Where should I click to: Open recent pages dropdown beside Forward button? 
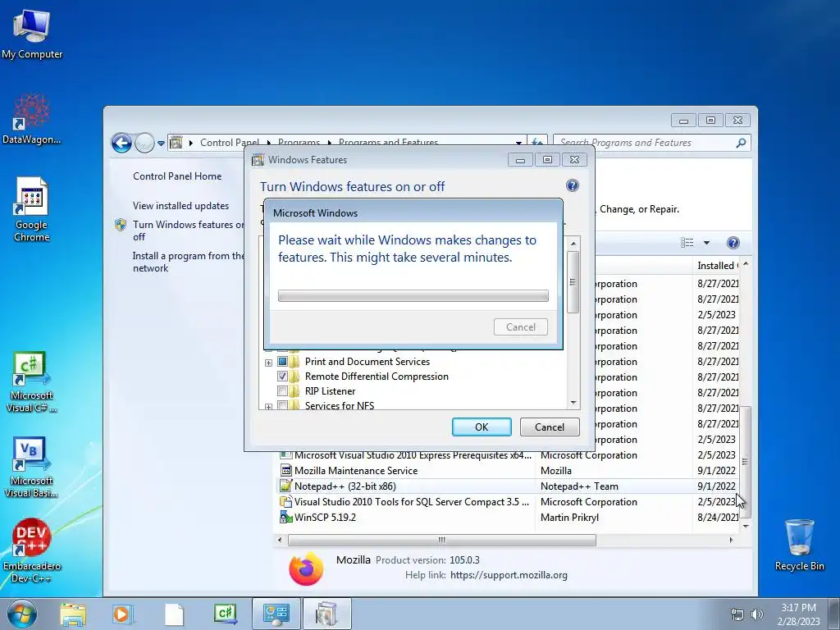161,143
